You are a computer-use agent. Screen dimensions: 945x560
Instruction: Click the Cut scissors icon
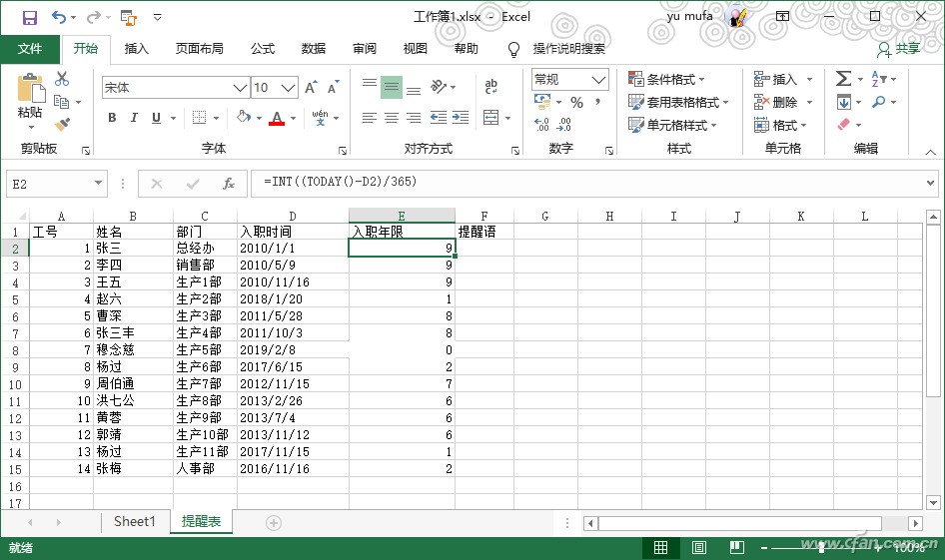(62, 79)
